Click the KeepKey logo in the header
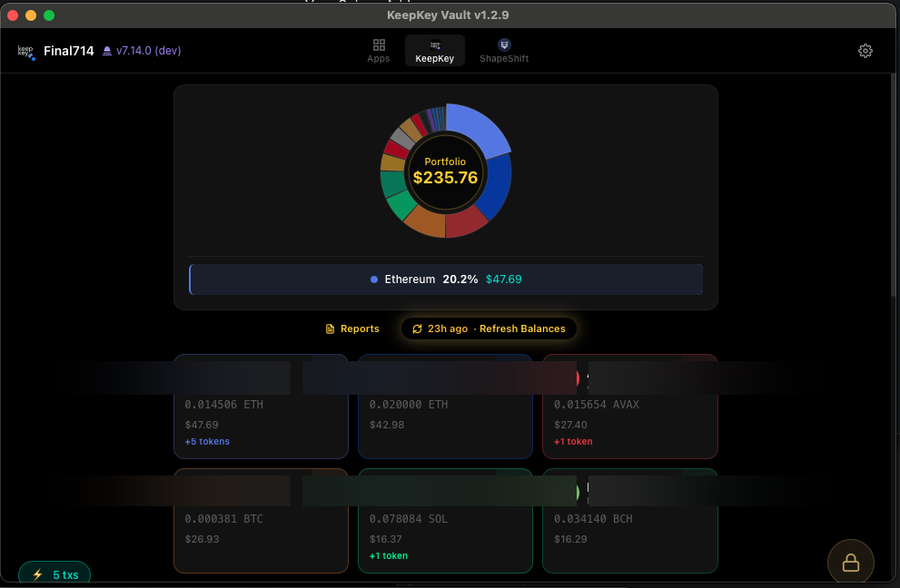Viewport: 900px width, 588px height. pos(26,52)
